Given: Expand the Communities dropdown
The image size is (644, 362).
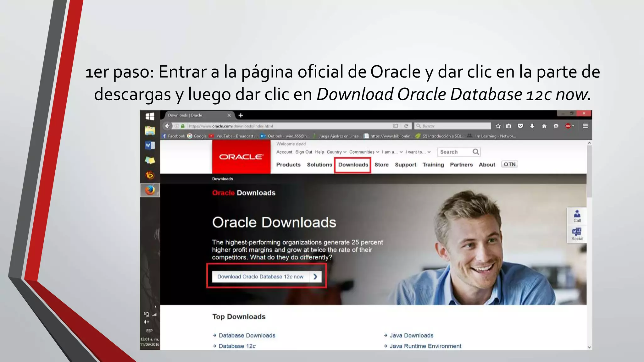Looking at the screenshot, I should click(364, 152).
